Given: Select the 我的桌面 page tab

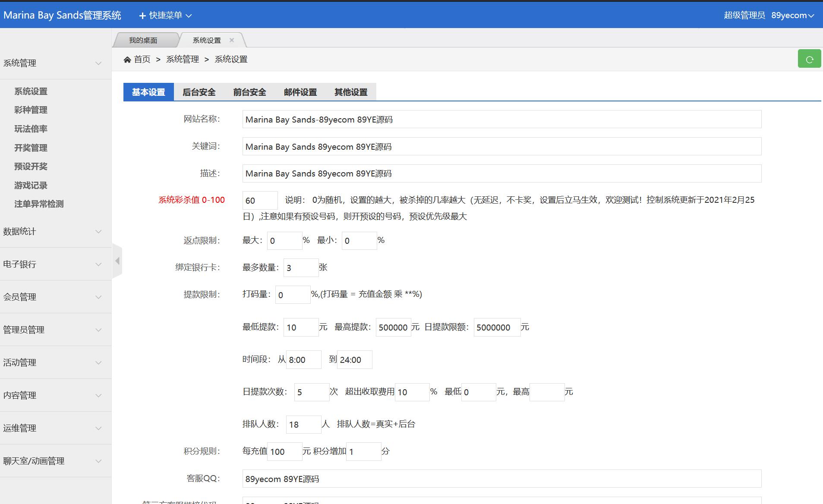Looking at the screenshot, I should click(143, 40).
